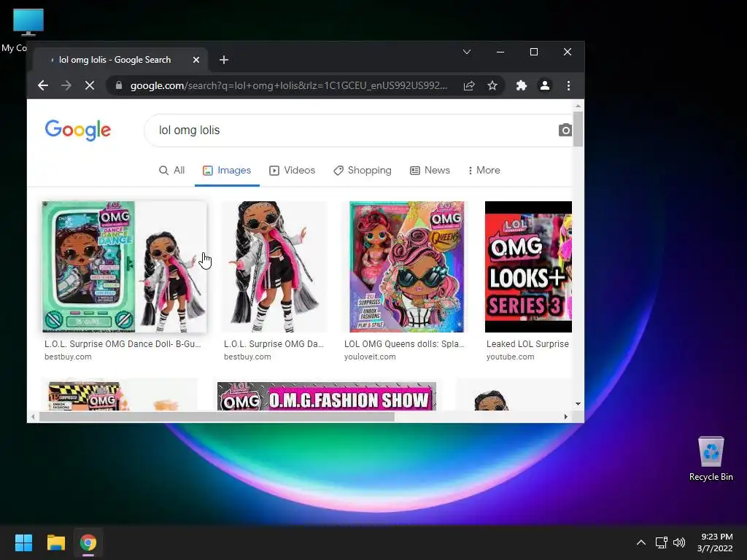The height and width of the screenshot is (560, 747).
Task: Bookmark this tab with the star icon
Action: [492, 86]
